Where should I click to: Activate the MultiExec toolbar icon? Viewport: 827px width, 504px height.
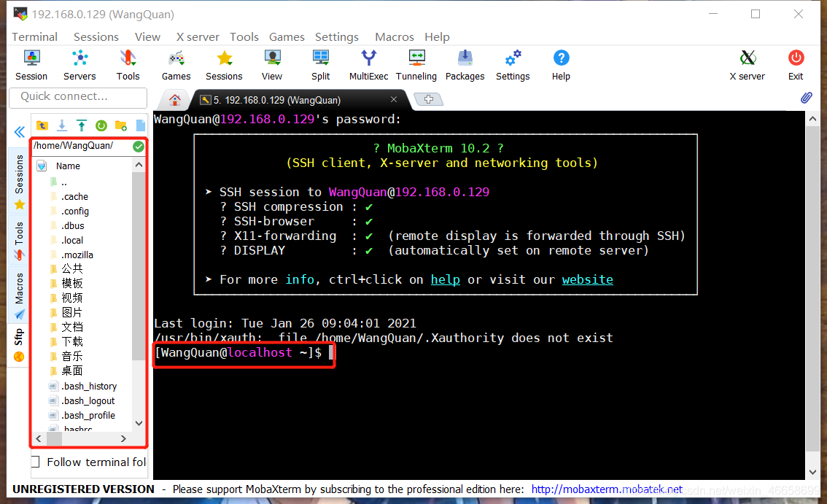[x=369, y=65]
